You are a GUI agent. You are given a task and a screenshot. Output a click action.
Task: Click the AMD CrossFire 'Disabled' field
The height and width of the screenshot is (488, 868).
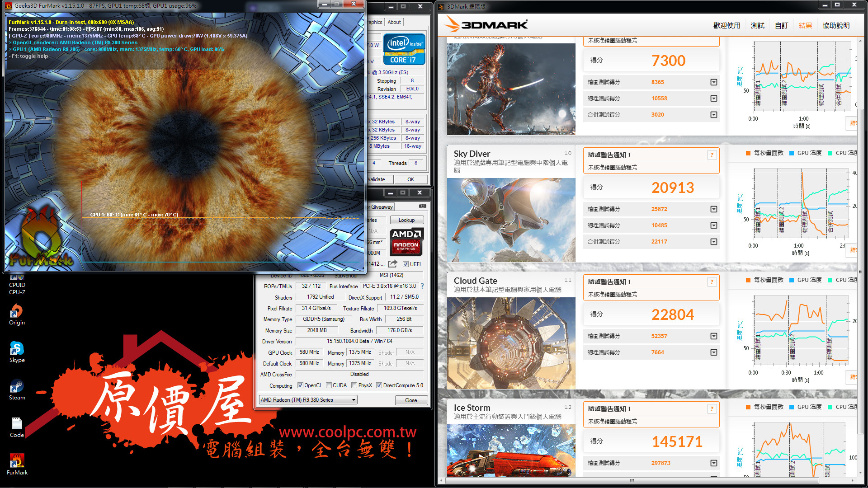[x=359, y=375]
